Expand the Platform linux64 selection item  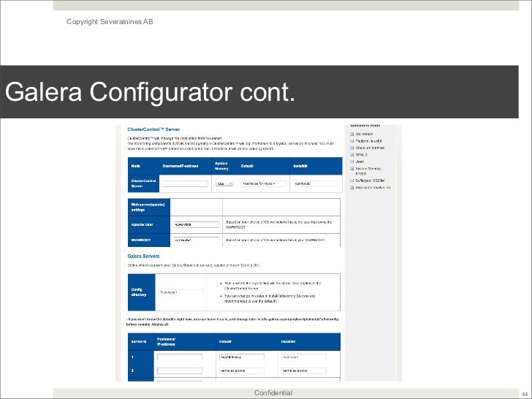click(351, 141)
